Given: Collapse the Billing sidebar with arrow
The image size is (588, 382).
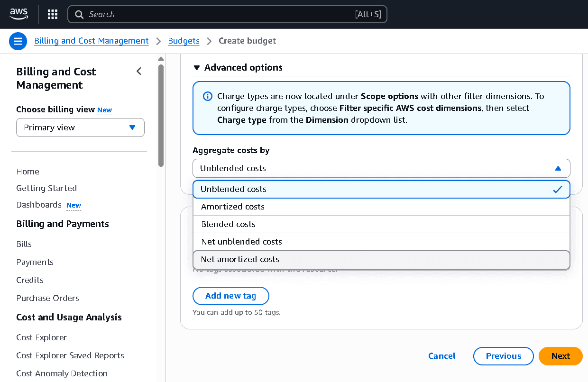Looking at the screenshot, I should [x=139, y=72].
